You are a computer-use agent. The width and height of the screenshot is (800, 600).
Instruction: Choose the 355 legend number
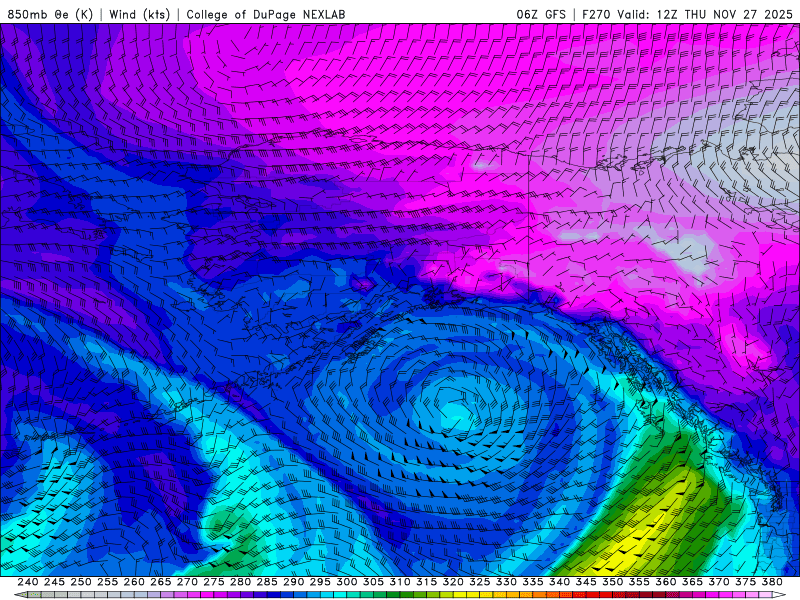(x=639, y=582)
